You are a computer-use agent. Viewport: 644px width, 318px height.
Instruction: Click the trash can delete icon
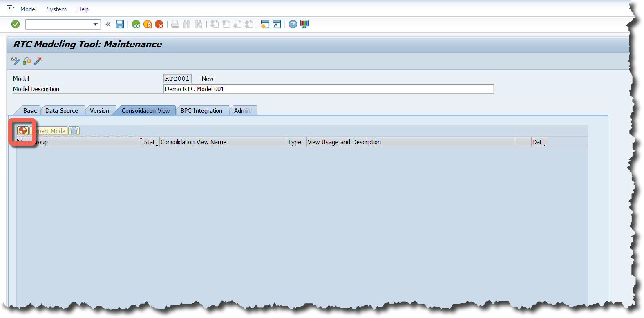pyautogui.click(x=74, y=131)
